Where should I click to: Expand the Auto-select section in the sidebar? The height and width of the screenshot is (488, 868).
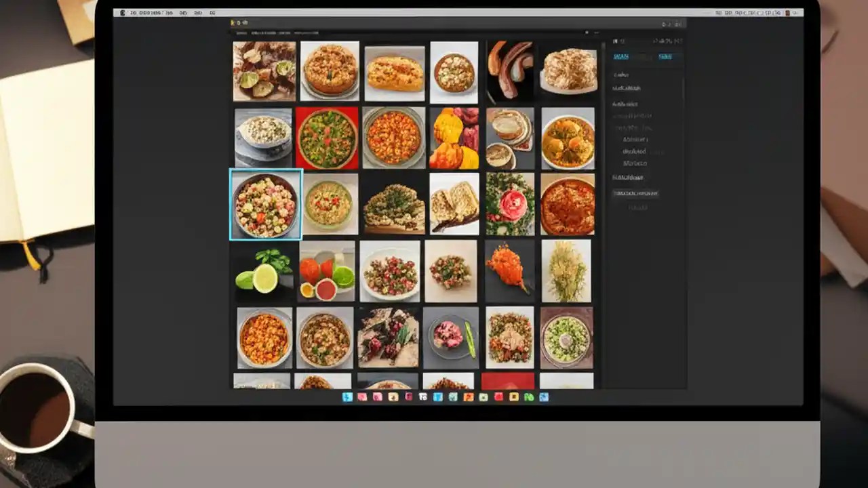pos(625,103)
